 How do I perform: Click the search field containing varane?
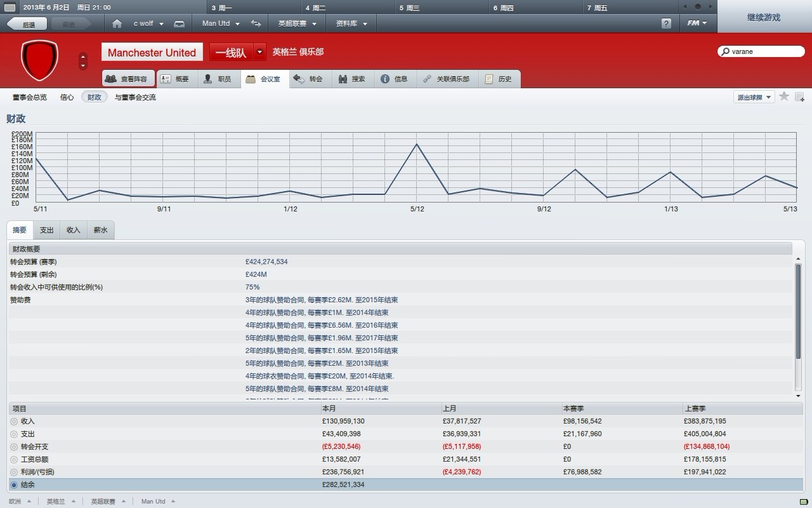(x=761, y=51)
